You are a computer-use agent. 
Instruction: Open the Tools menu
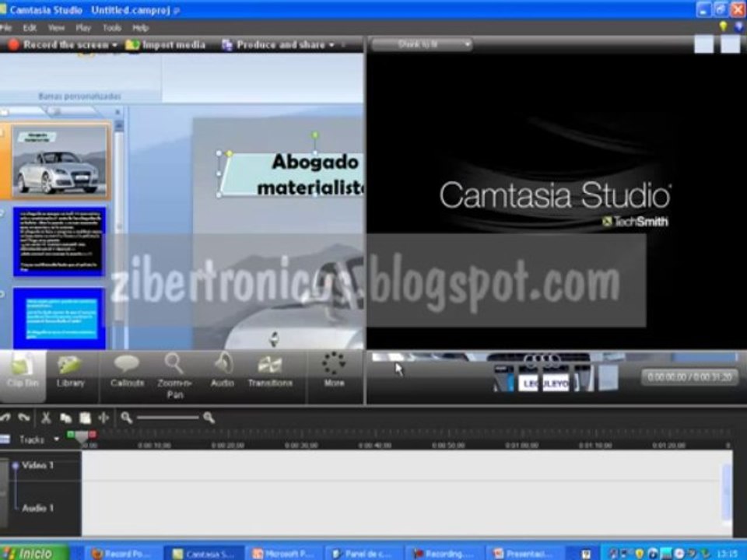[112, 28]
